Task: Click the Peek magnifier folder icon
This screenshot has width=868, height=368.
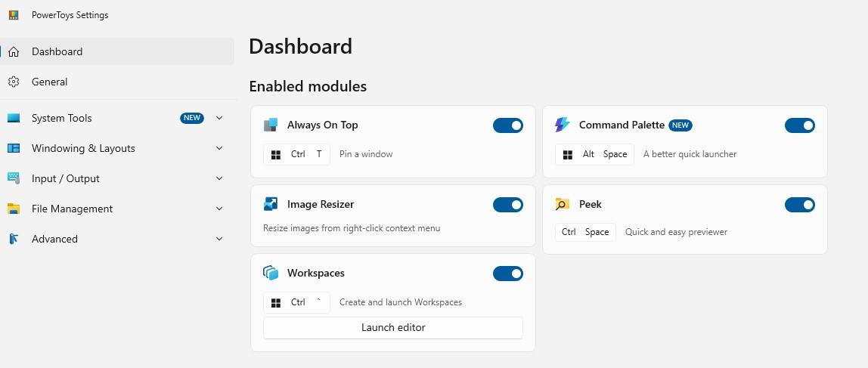Action: [562, 204]
